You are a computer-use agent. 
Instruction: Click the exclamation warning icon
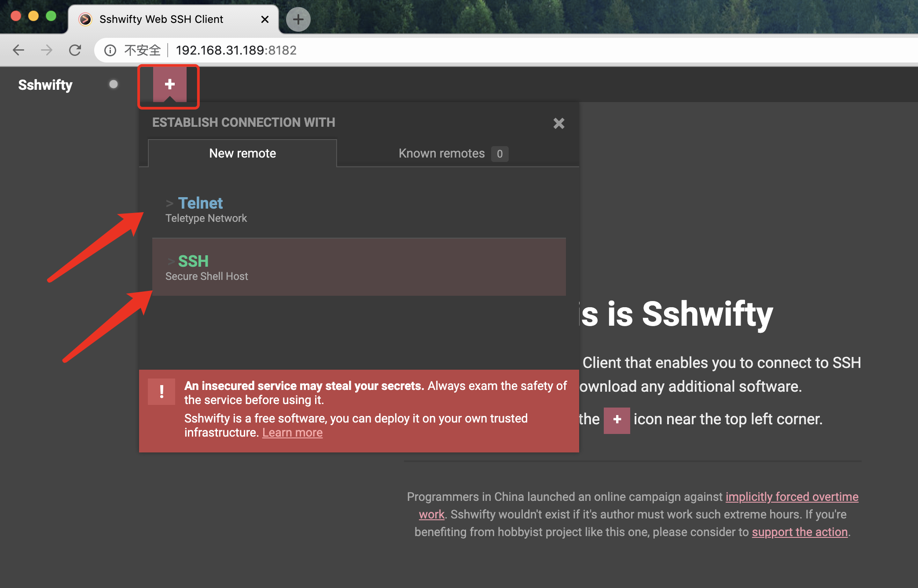point(162,391)
